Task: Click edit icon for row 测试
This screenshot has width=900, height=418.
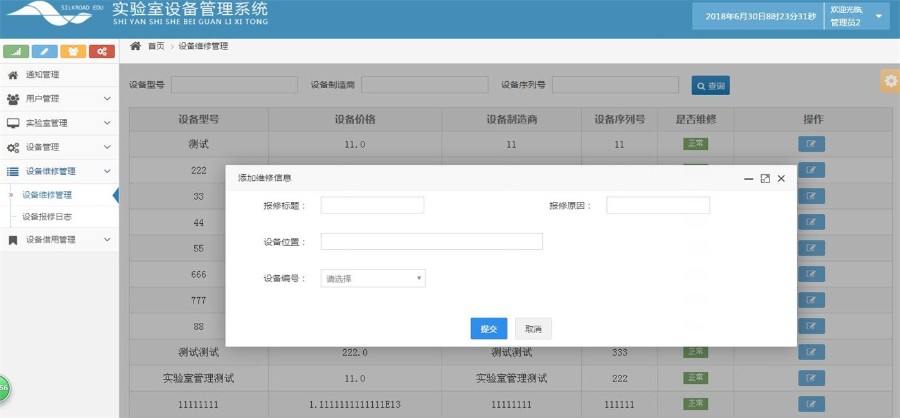Action: coord(811,144)
